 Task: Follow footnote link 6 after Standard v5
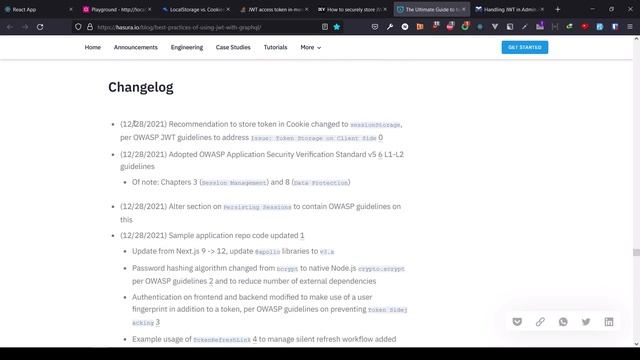pyautogui.click(x=380, y=154)
